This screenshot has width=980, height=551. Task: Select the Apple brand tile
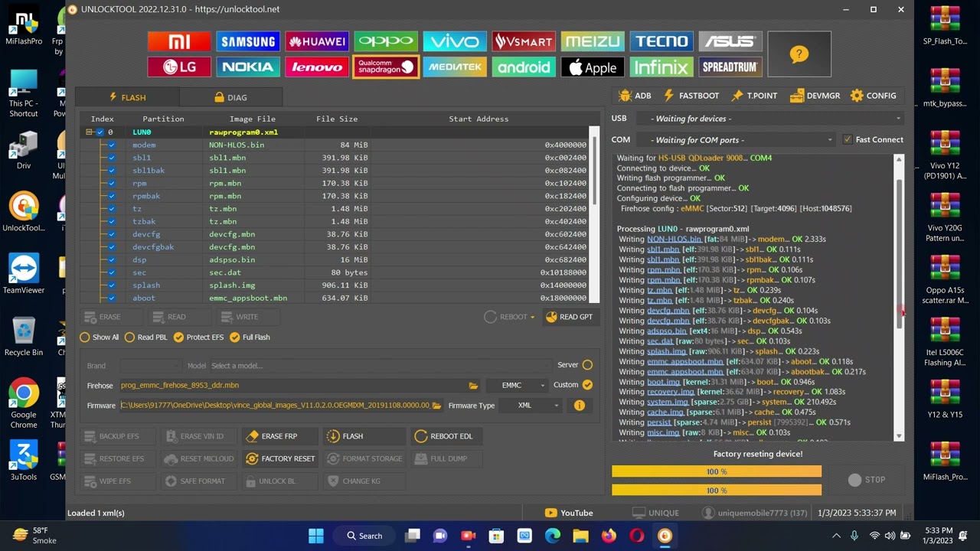tap(593, 67)
